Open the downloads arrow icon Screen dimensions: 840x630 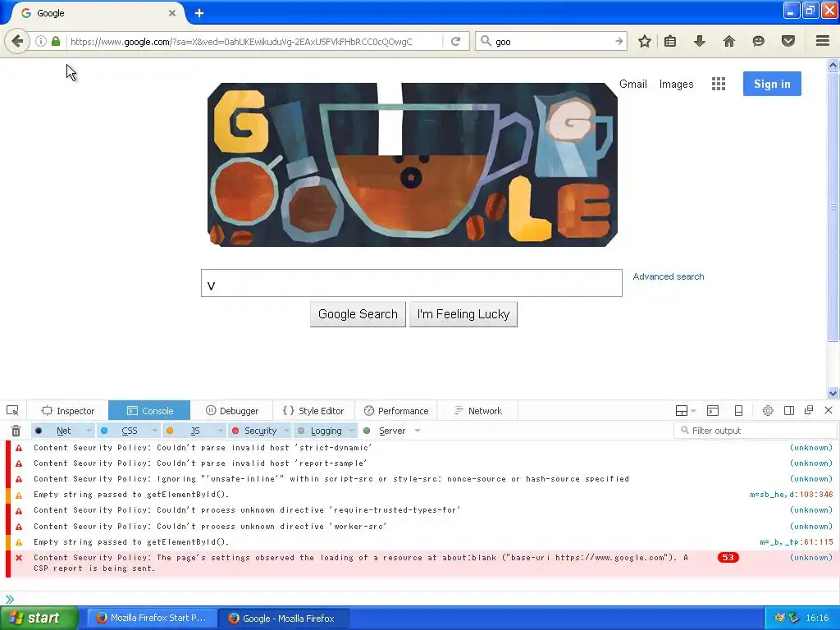pyautogui.click(x=699, y=41)
